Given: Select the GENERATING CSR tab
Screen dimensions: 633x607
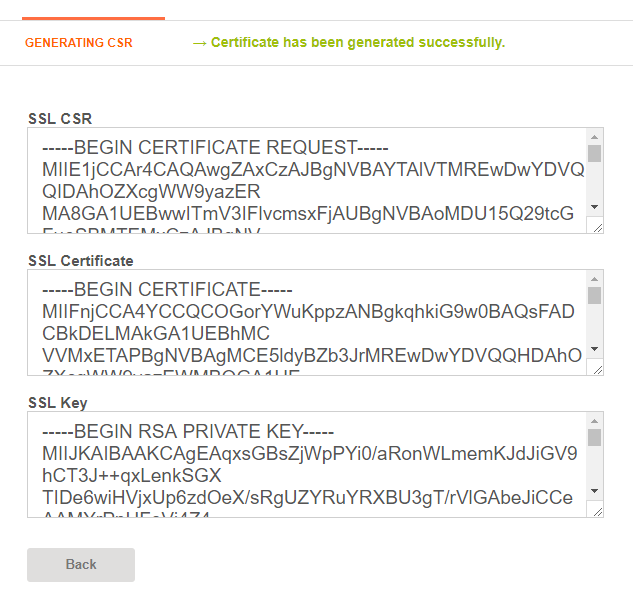Looking at the screenshot, I should 79,42.
